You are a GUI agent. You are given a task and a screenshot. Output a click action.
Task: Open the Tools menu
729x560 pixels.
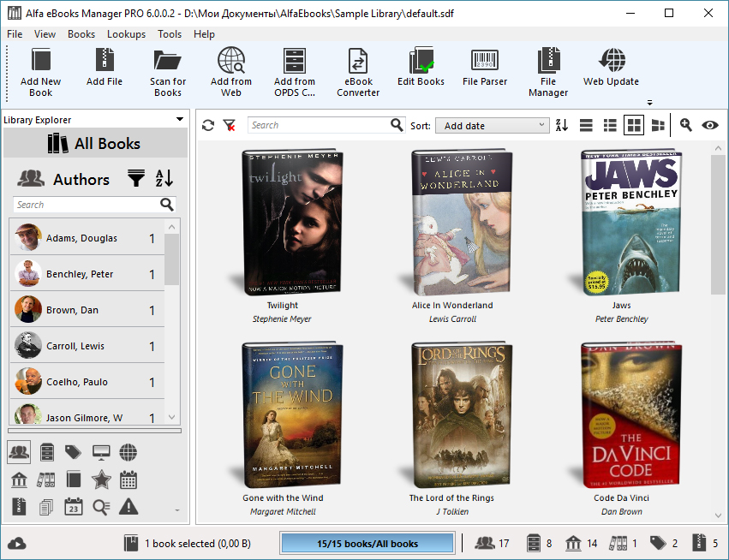[170, 34]
